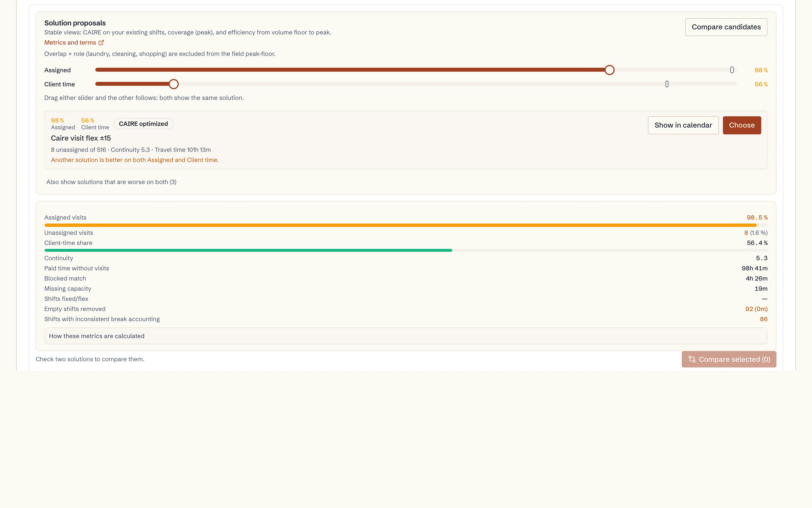Image resolution: width=812 pixels, height=508 pixels.
Task: Click the tick marker on the Client time slider
Action: (x=667, y=84)
